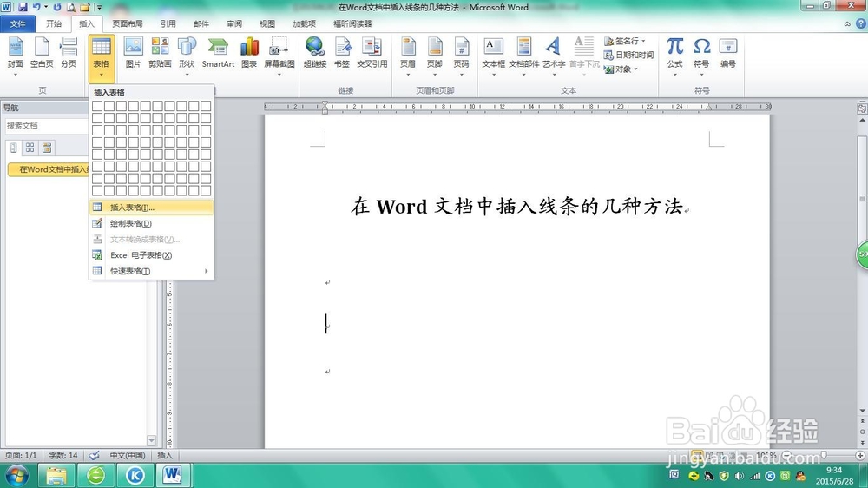
Task: Open the Header (页眉) options
Action: 408,56
